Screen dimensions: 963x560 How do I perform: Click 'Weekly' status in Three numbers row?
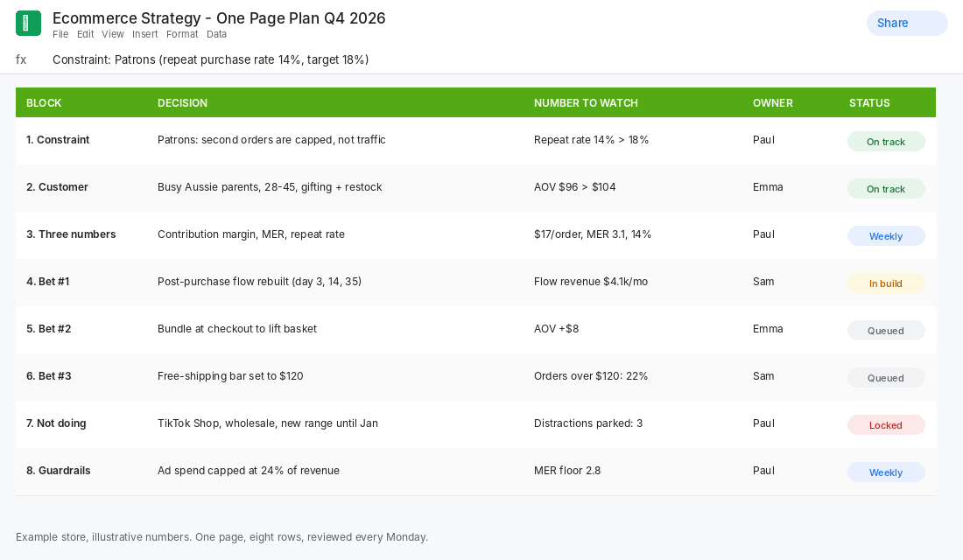pyautogui.click(x=886, y=236)
